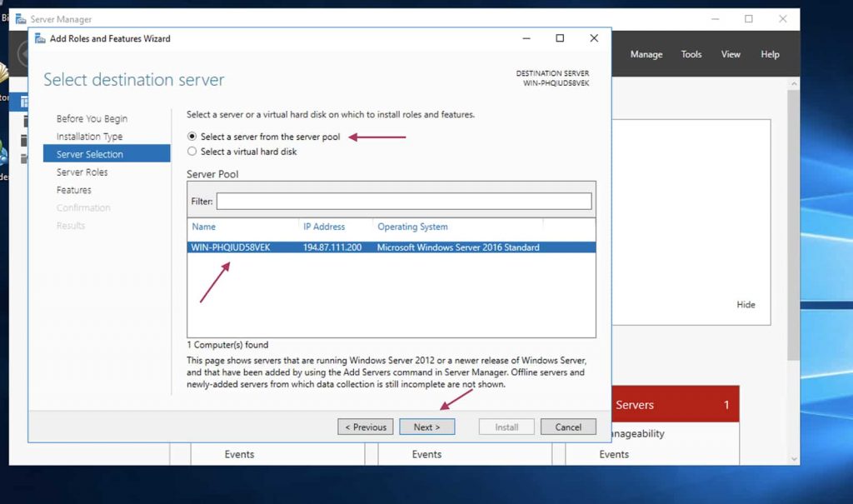Close the Add Roles and Features Wizard
This screenshot has width=853, height=504.
coord(594,38)
